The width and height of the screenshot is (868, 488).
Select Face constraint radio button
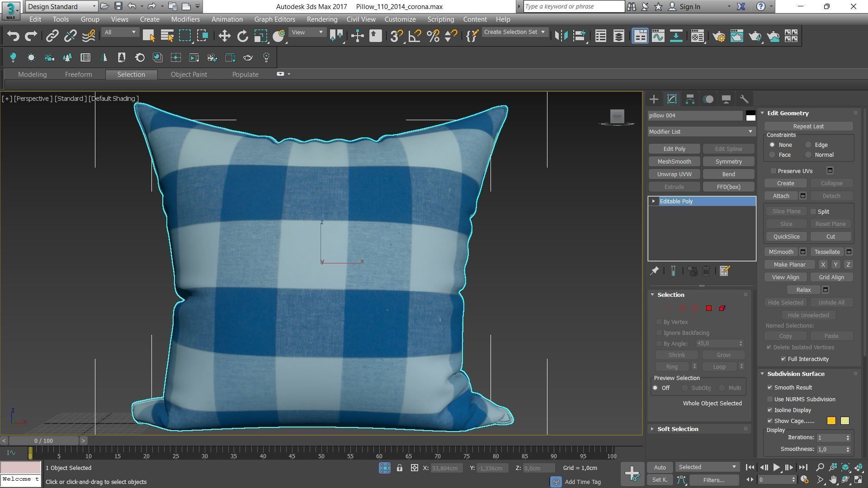tap(772, 155)
